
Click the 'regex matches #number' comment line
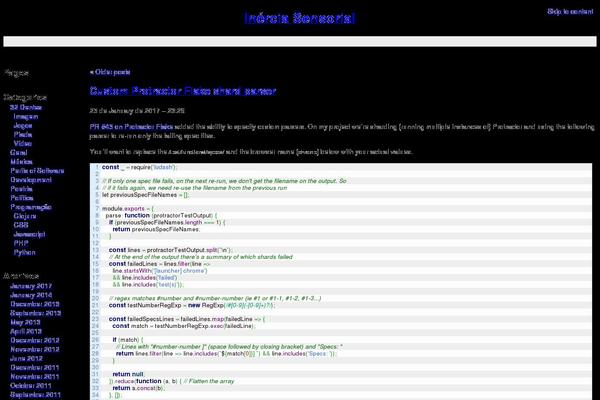(215, 298)
